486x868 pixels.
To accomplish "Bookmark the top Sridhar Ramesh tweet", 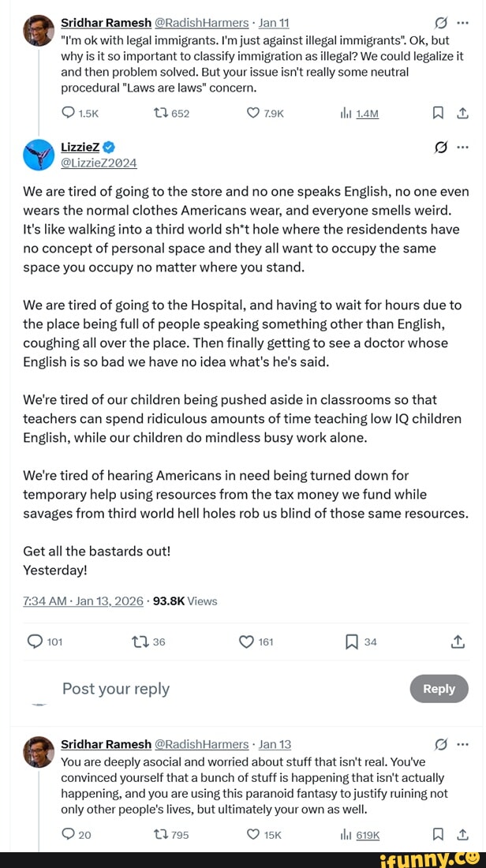I will coord(438,113).
